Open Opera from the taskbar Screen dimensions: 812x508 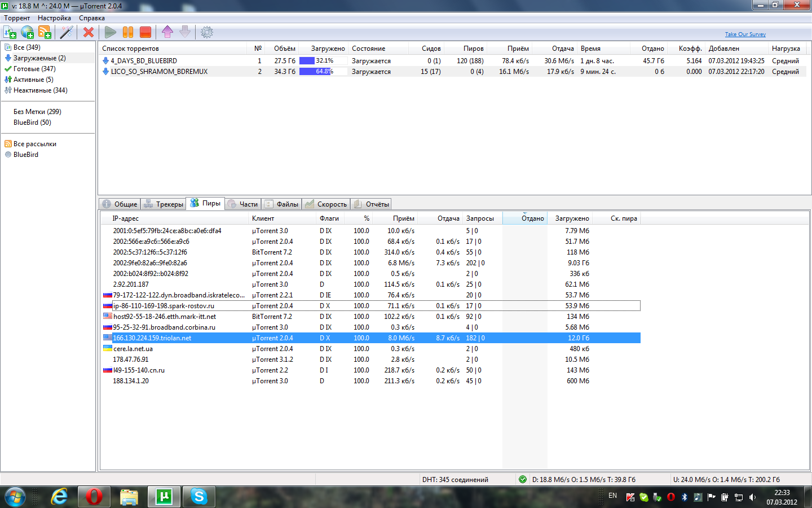pos(94,497)
